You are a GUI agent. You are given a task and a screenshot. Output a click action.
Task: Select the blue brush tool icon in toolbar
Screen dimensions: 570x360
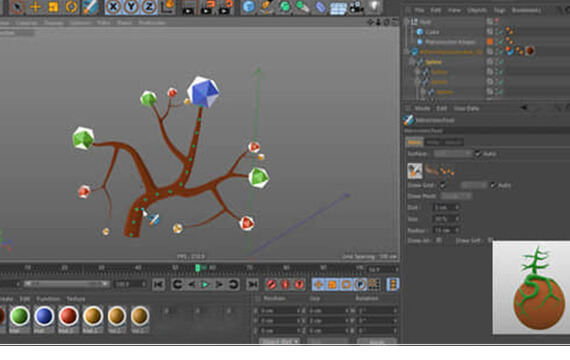tap(90, 7)
